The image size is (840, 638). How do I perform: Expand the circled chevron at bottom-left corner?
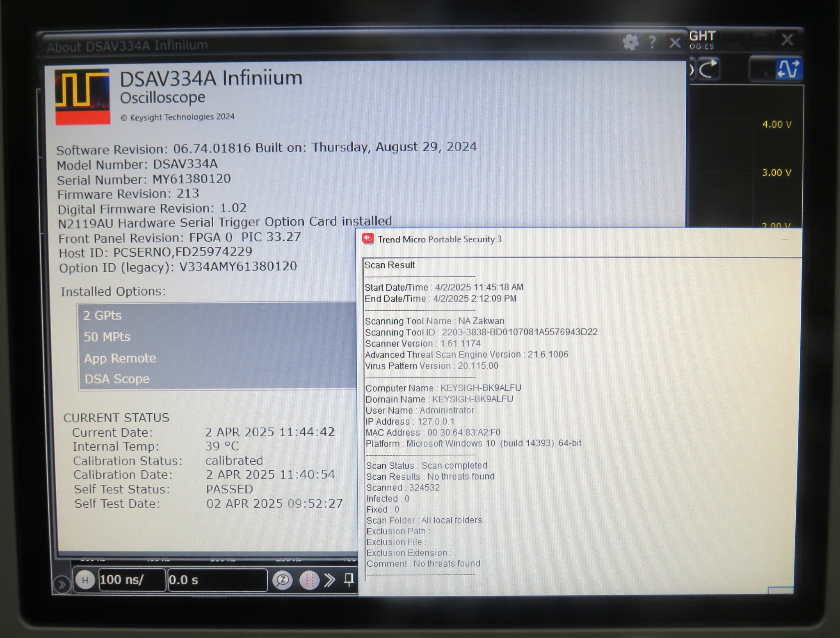[62, 584]
